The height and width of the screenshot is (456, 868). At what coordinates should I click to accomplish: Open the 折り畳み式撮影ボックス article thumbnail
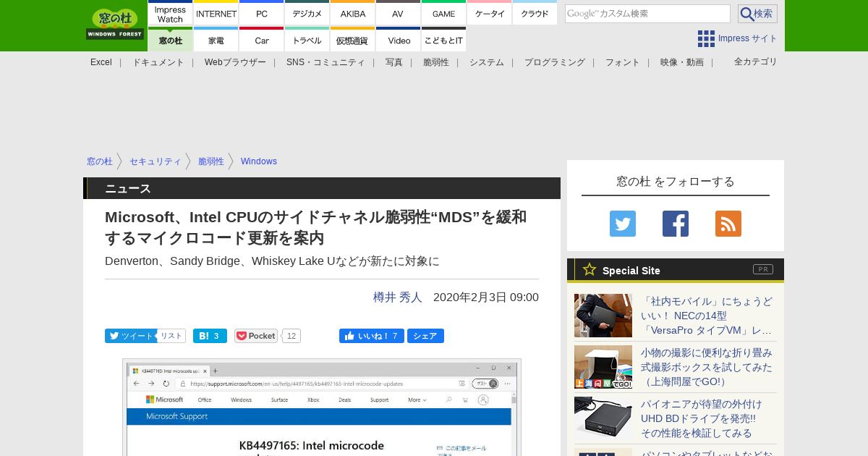603,367
